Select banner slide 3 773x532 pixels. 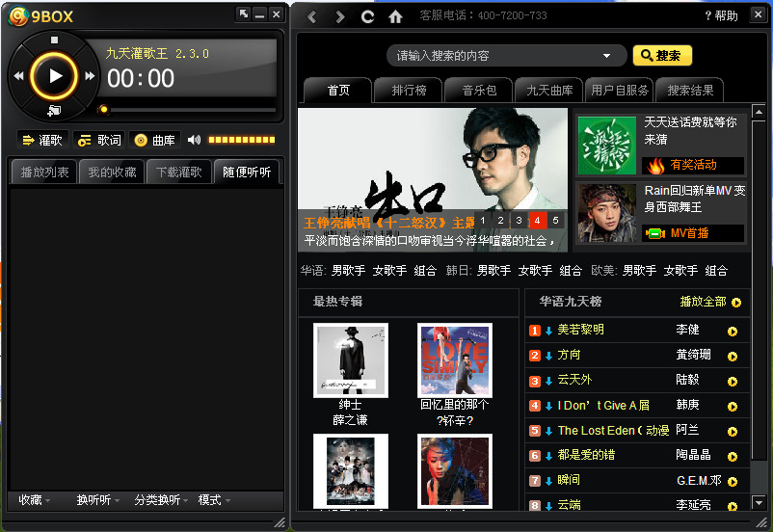[519, 221]
